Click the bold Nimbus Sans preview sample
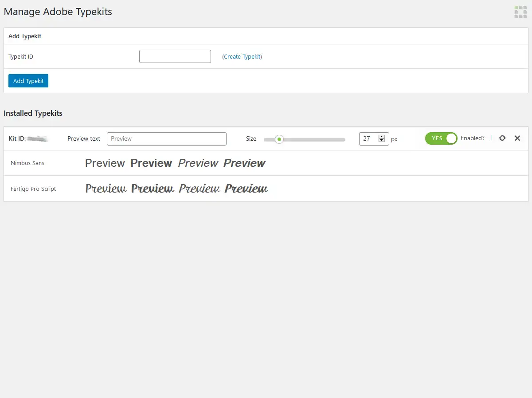This screenshot has height=398, width=532. [151, 163]
